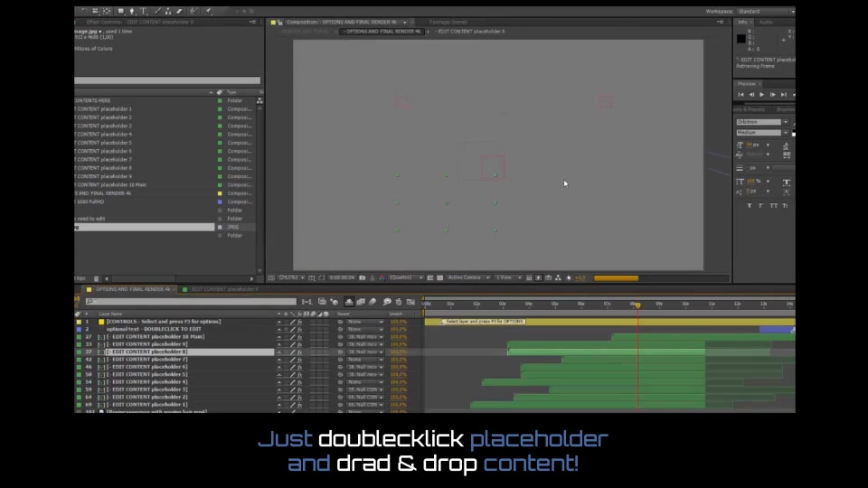The image size is (868, 488).
Task: Select the Rectangle shape tool in toolbar
Action: tap(120, 11)
